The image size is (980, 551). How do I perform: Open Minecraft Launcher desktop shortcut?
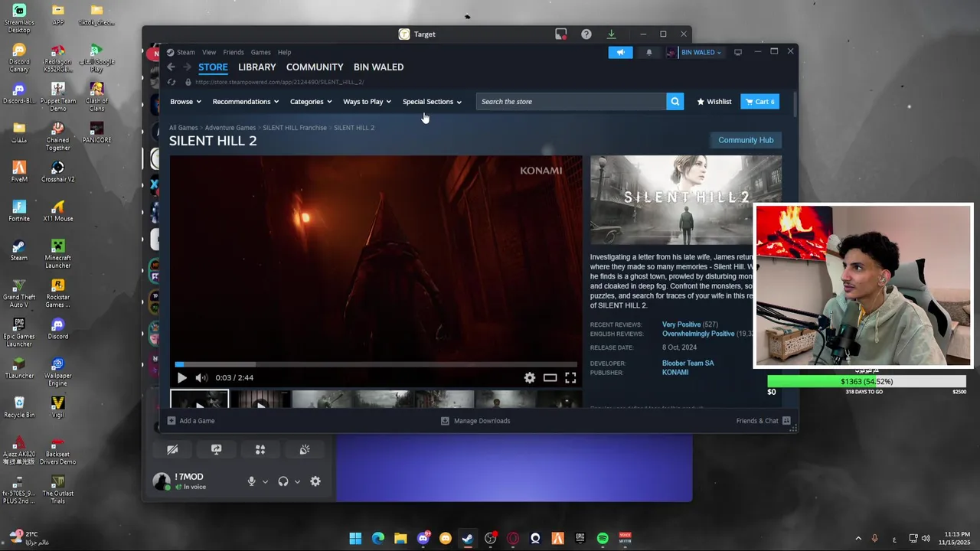click(x=57, y=254)
